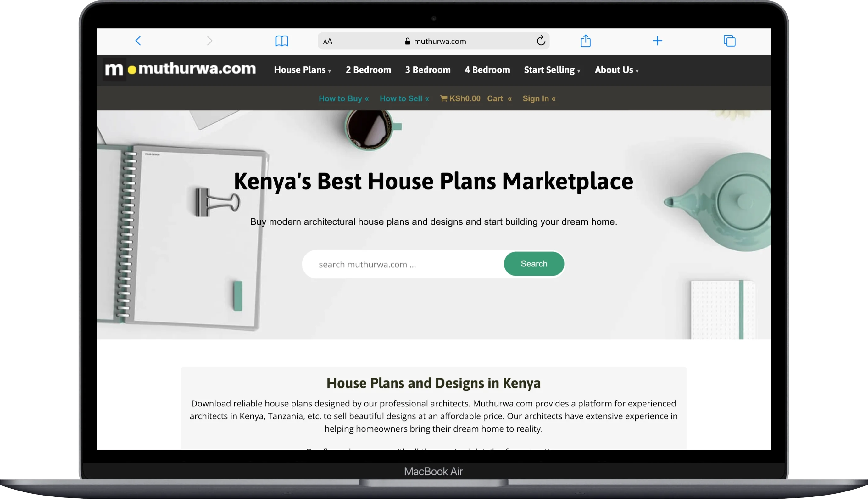Follow the How to Buy link
Image resolution: width=868 pixels, height=499 pixels.
pyautogui.click(x=343, y=99)
